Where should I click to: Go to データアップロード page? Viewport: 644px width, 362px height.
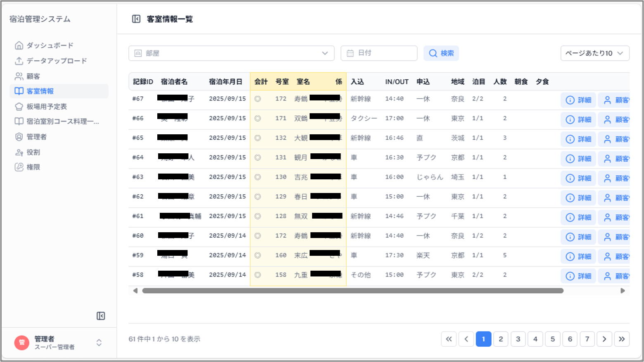point(56,61)
